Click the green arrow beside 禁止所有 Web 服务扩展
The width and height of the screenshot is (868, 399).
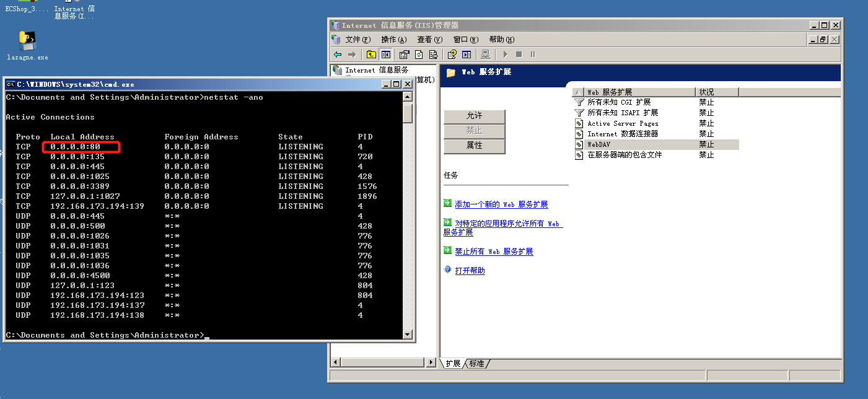point(448,250)
